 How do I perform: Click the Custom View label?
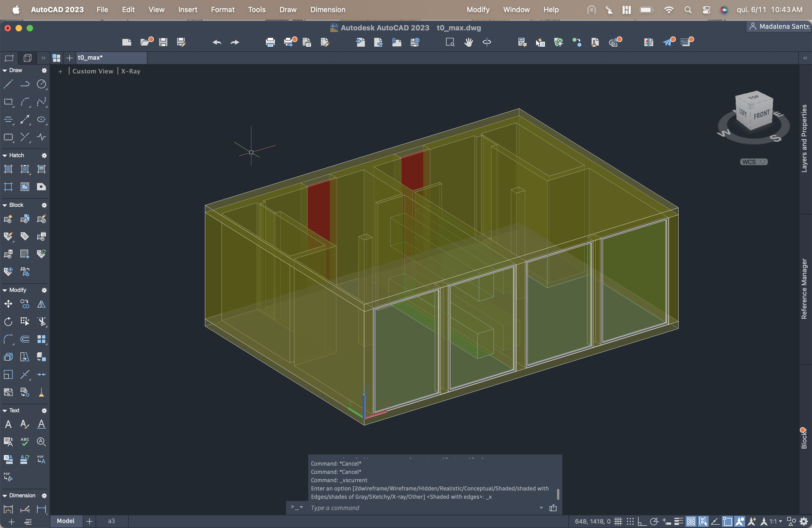click(93, 71)
